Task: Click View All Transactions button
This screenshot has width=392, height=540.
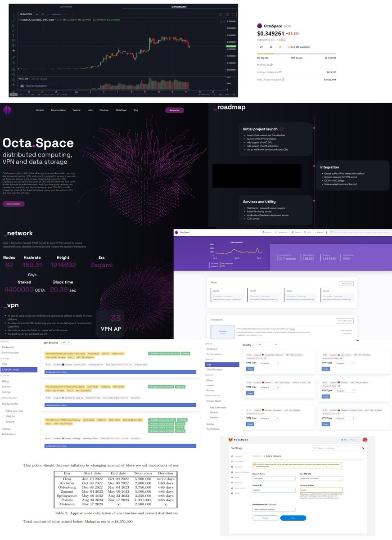Action: tap(345, 321)
